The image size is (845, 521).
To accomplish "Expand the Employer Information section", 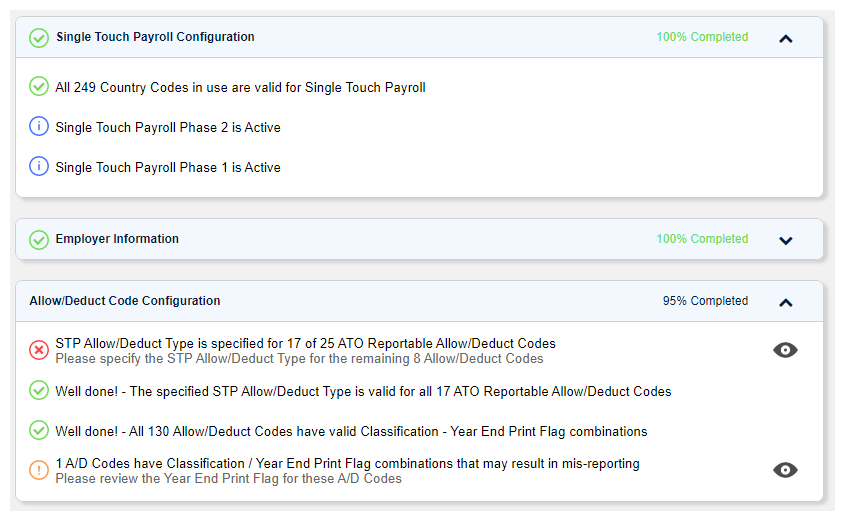I will point(785,240).
